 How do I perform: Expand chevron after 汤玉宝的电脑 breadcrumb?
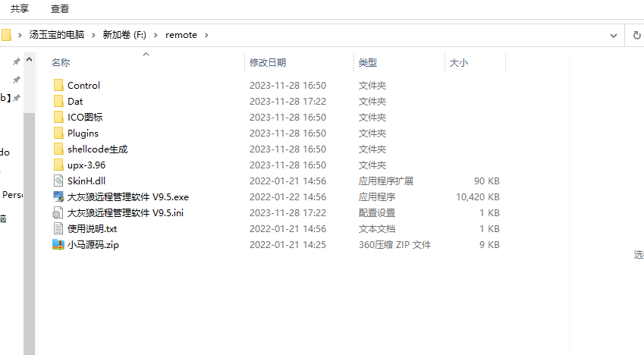pyautogui.click(x=93, y=36)
